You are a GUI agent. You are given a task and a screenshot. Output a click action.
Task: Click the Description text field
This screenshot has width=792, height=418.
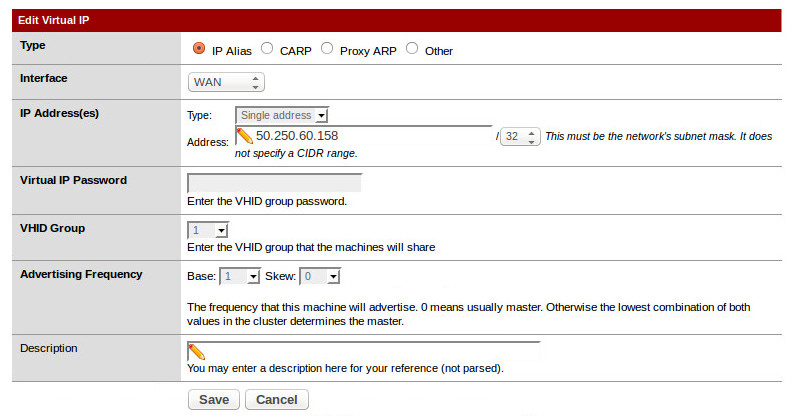tap(364, 351)
